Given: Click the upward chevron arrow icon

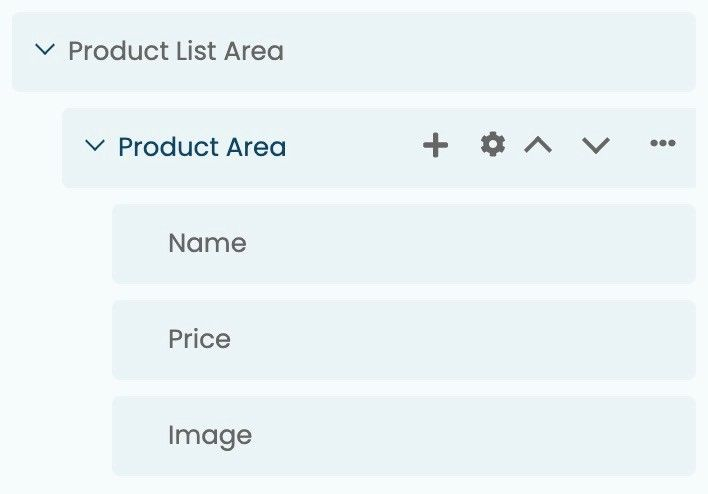Looking at the screenshot, I should pyautogui.click(x=538, y=145).
